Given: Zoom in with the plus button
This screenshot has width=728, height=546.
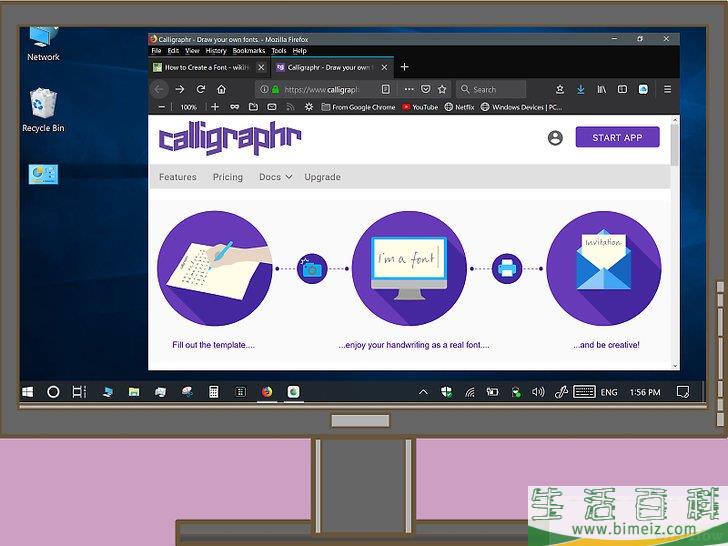Looking at the screenshot, I should [215, 107].
